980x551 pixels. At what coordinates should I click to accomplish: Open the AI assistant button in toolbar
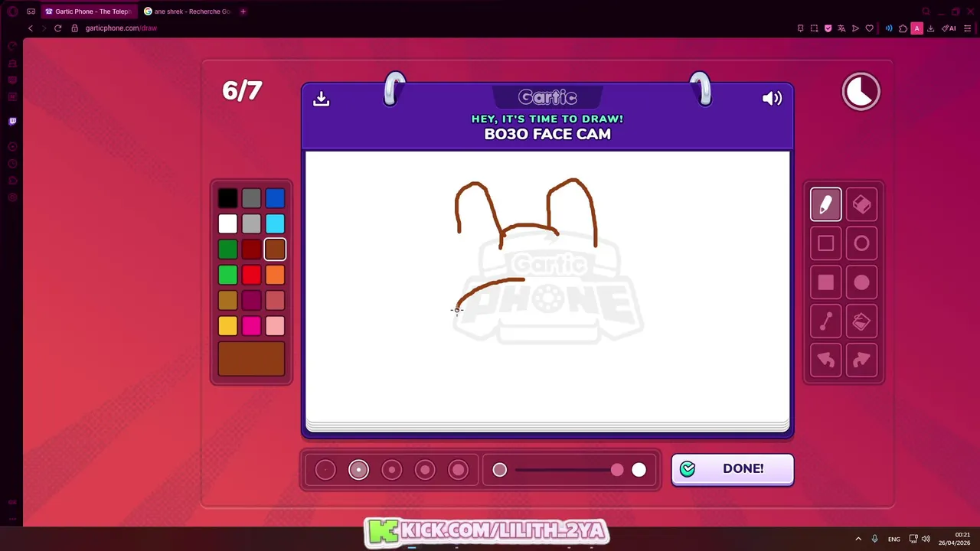pos(949,28)
